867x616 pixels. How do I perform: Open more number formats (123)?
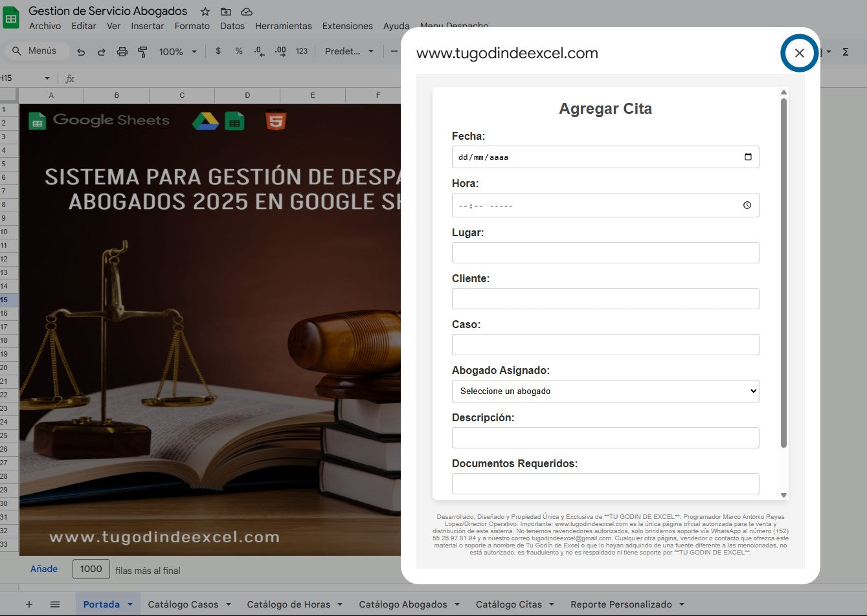click(302, 51)
